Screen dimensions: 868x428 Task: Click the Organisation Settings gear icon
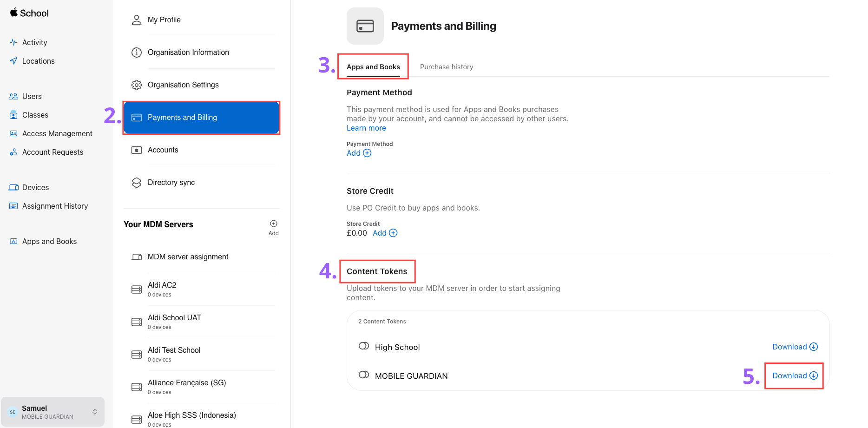point(136,85)
